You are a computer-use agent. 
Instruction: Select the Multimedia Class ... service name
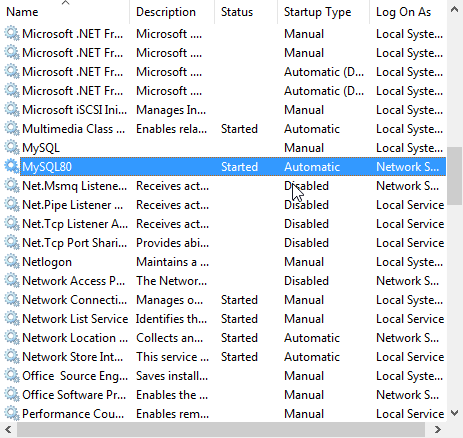point(73,129)
